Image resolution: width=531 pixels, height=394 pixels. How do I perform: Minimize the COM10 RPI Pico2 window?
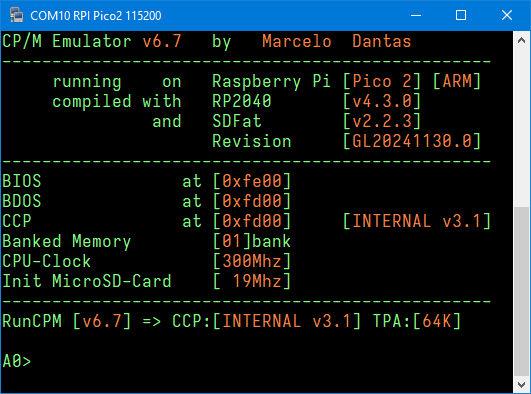[x=416, y=15]
